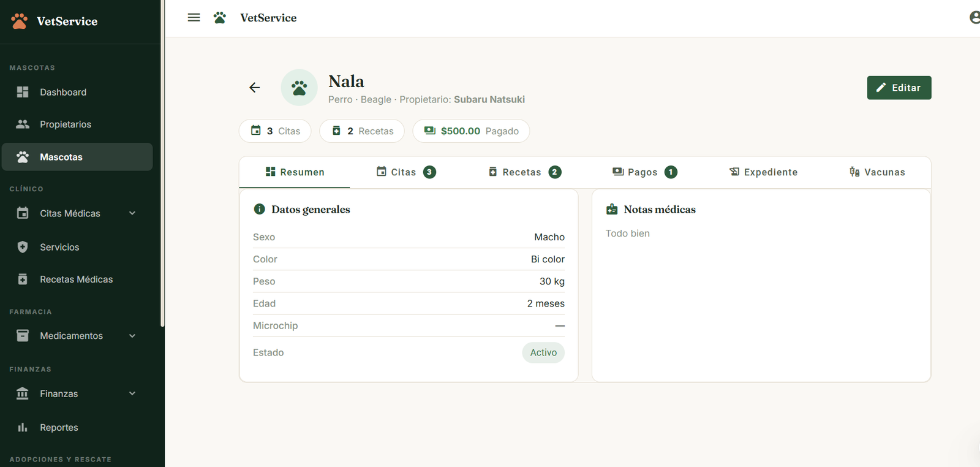
Task: Click the orange paw logo in sidebar
Action: click(19, 21)
